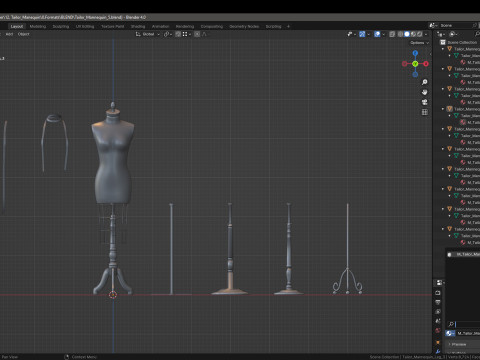Click the add workspace plus icon

288,26
